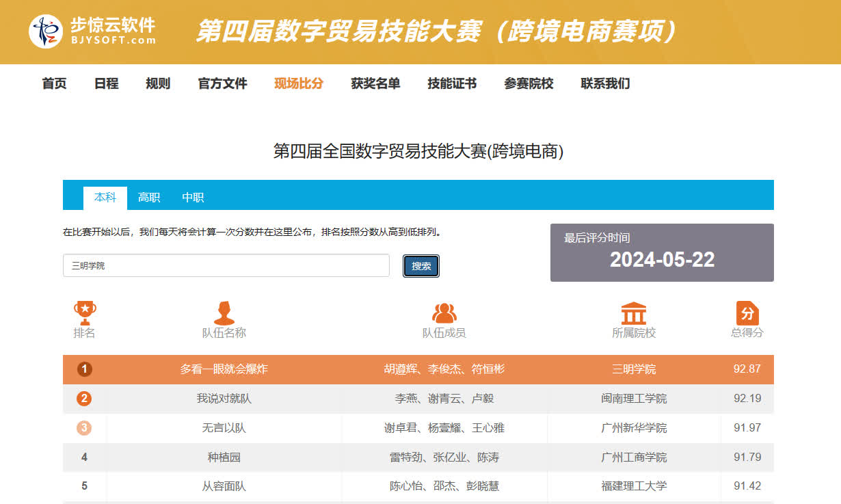
Task: Click the trophy ranking icon
Action: [85, 313]
